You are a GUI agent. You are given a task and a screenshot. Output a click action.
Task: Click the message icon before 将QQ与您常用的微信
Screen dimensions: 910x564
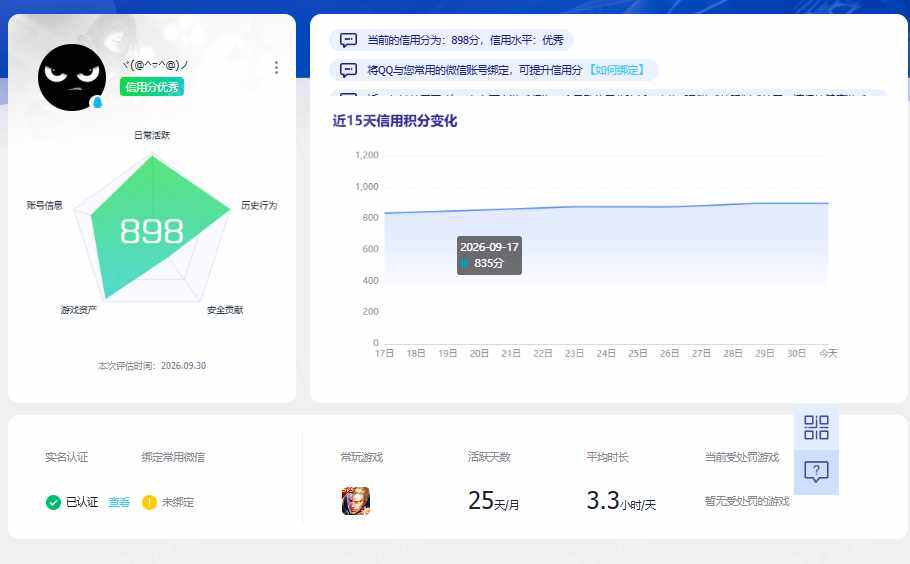(348, 70)
